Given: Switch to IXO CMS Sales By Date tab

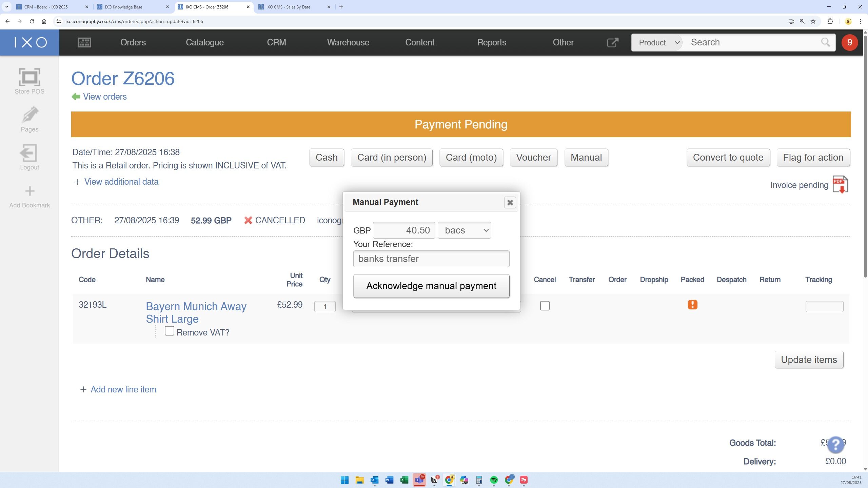Looking at the screenshot, I should [288, 7].
